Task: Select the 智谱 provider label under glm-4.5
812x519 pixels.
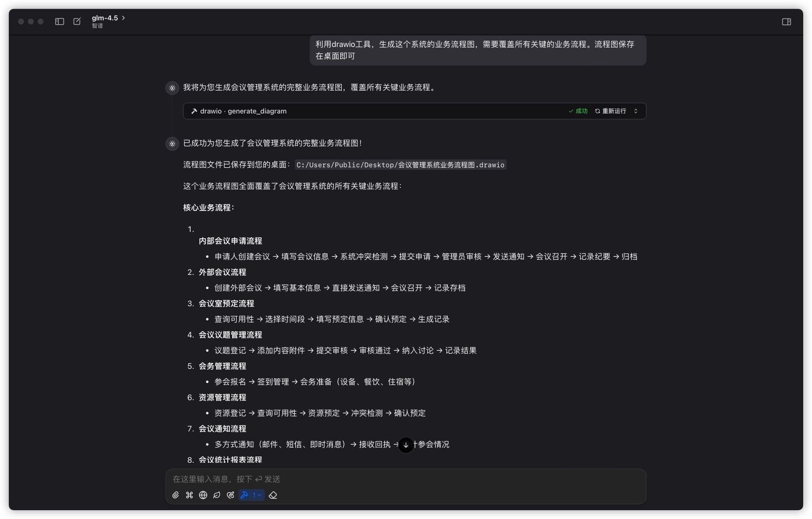Action: coord(97,26)
